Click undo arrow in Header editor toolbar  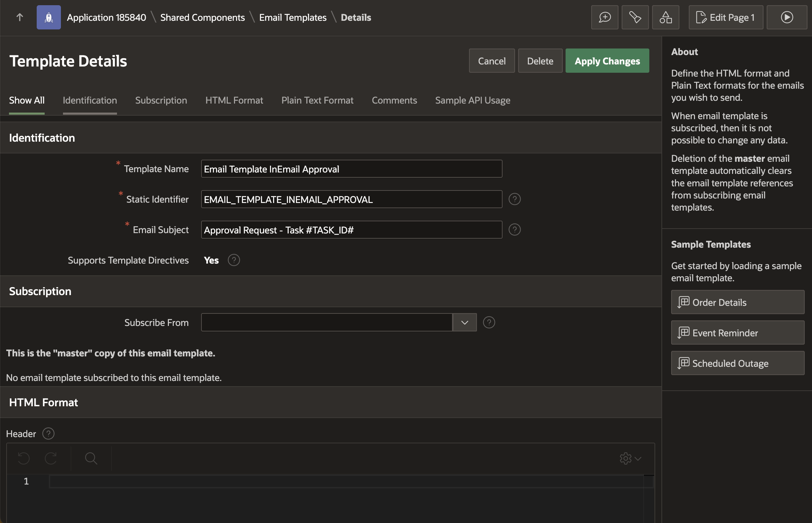coord(24,459)
